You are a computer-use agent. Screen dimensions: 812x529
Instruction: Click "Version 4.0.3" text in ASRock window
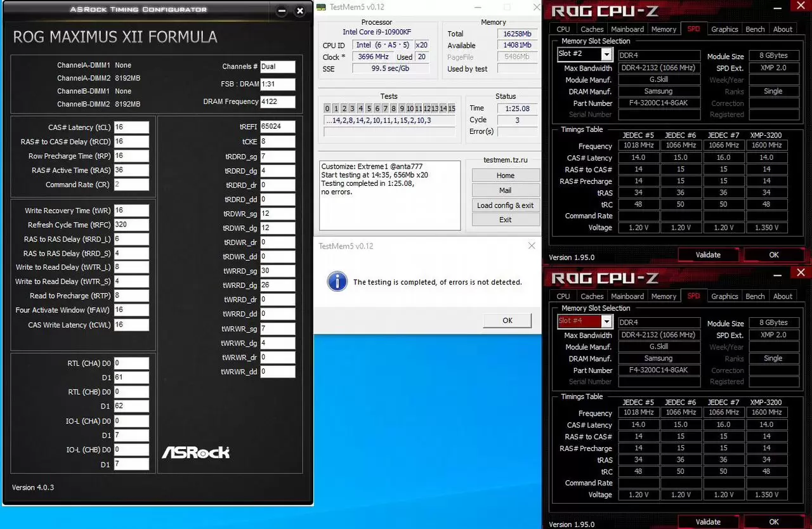[33, 487]
